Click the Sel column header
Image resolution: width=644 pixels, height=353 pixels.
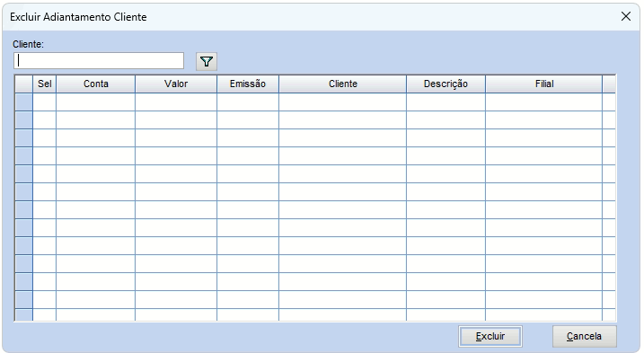coord(44,84)
